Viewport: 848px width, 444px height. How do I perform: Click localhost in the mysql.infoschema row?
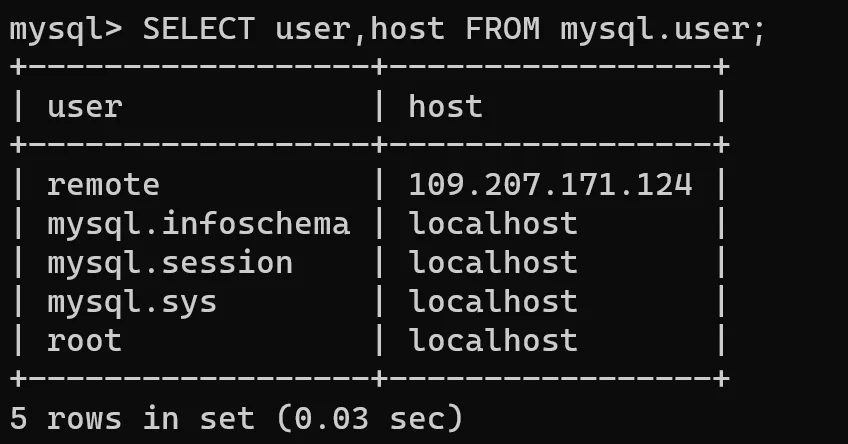[x=493, y=223]
